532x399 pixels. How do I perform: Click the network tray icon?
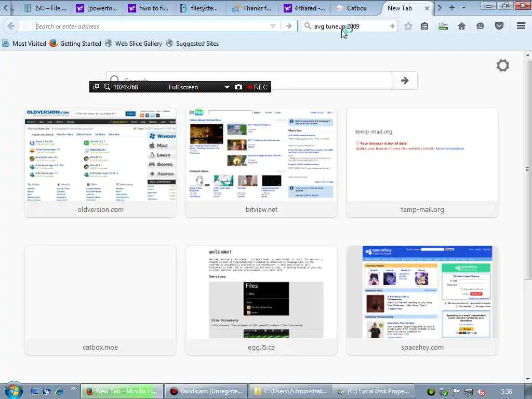[x=469, y=392]
